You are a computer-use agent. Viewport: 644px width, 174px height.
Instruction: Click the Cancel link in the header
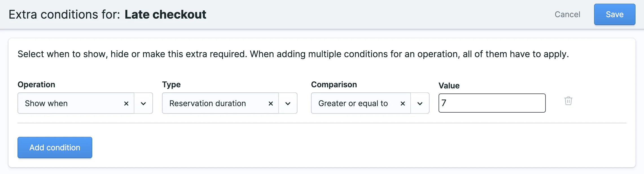coord(567,14)
